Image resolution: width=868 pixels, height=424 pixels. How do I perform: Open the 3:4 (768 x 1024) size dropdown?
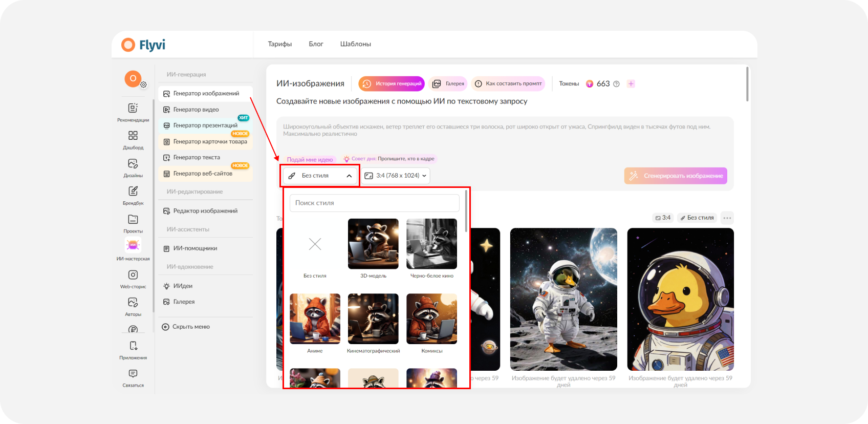[395, 176]
